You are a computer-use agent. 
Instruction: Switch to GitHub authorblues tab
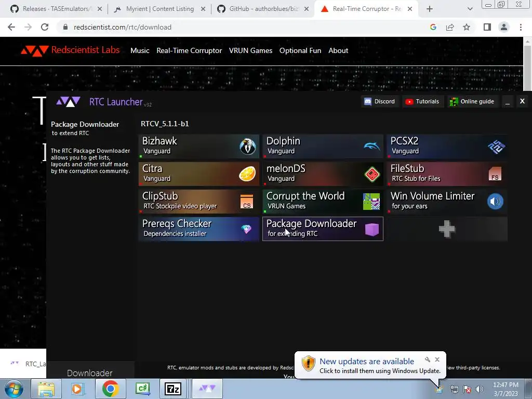(x=264, y=9)
